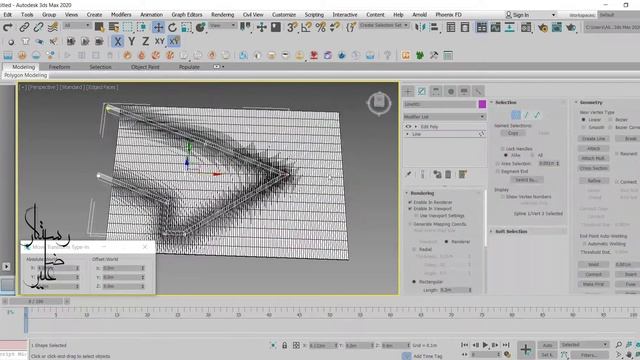Select the Link tool chain icon
Image resolution: width=640 pixels, height=360 pixels.
[24, 27]
